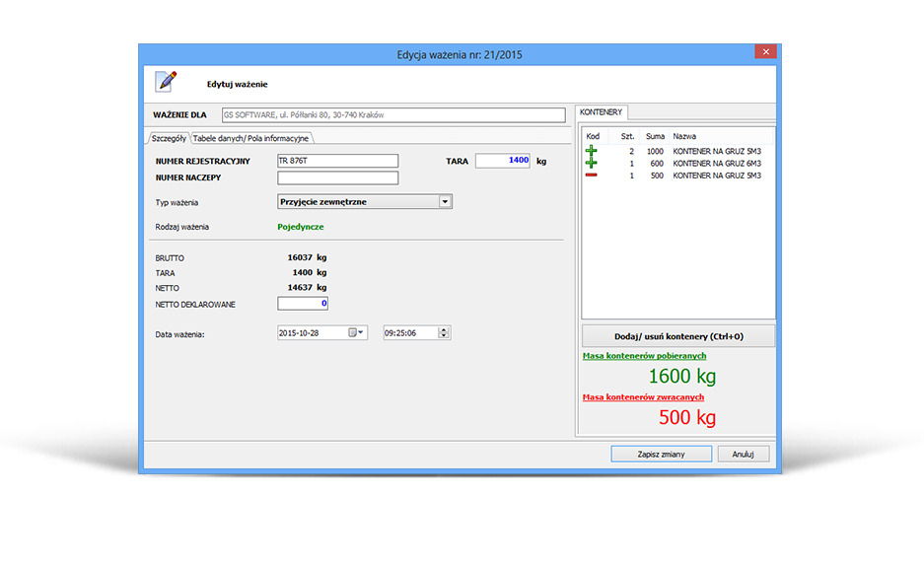Screen dimensions: 924x567
Task: Select the Szczegóły tab
Action: click(x=169, y=138)
